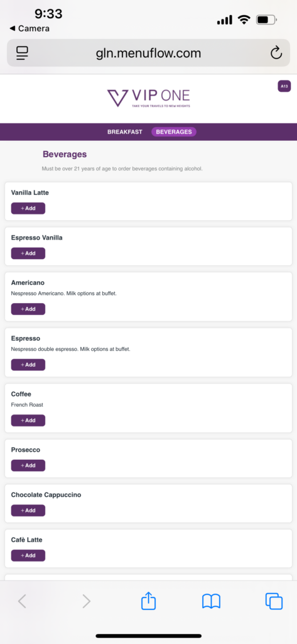Image resolution: width=297 pixels, height=644 pixels.
Task: Return to Camera app via back link
Action: click(x=30, y=28)
